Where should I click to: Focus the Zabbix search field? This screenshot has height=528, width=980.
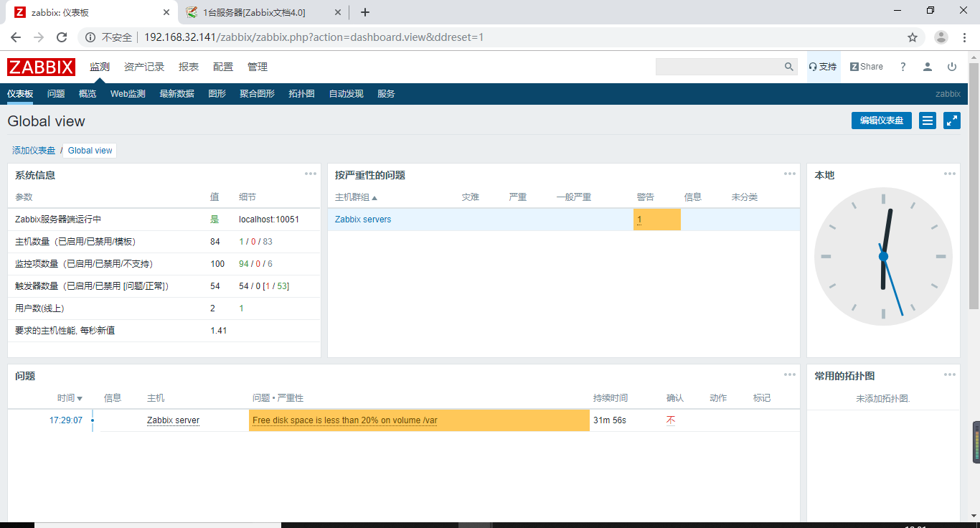point(720,67)
